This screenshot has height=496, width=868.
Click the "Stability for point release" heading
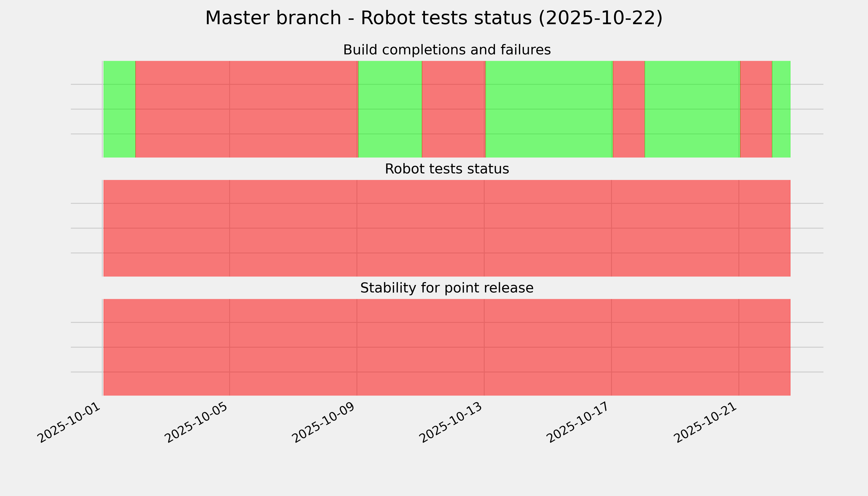pos(447,288)
